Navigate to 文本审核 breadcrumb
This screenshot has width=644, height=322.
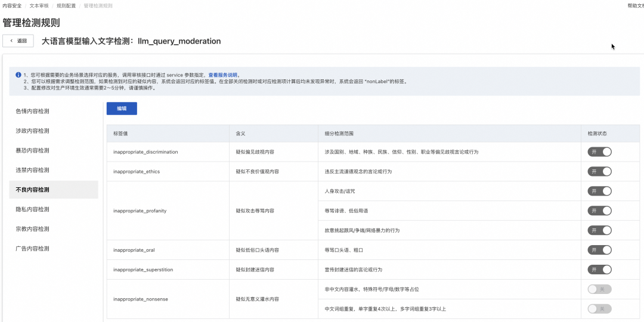[x=39, y=6]
